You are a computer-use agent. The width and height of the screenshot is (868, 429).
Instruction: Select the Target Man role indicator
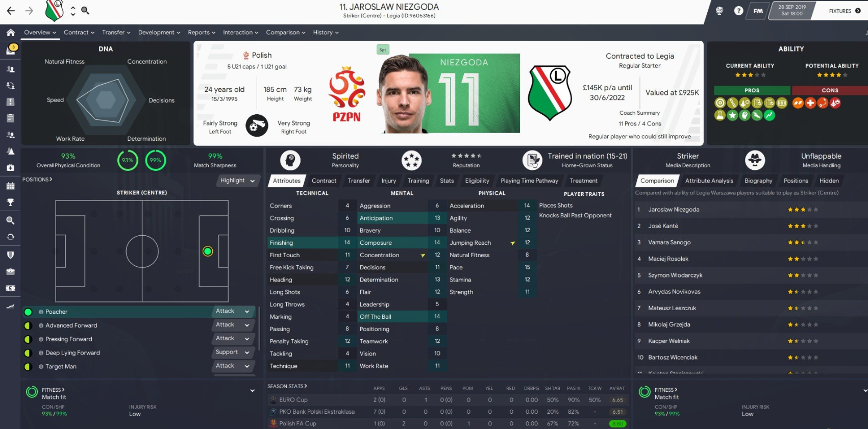(29, 367)
